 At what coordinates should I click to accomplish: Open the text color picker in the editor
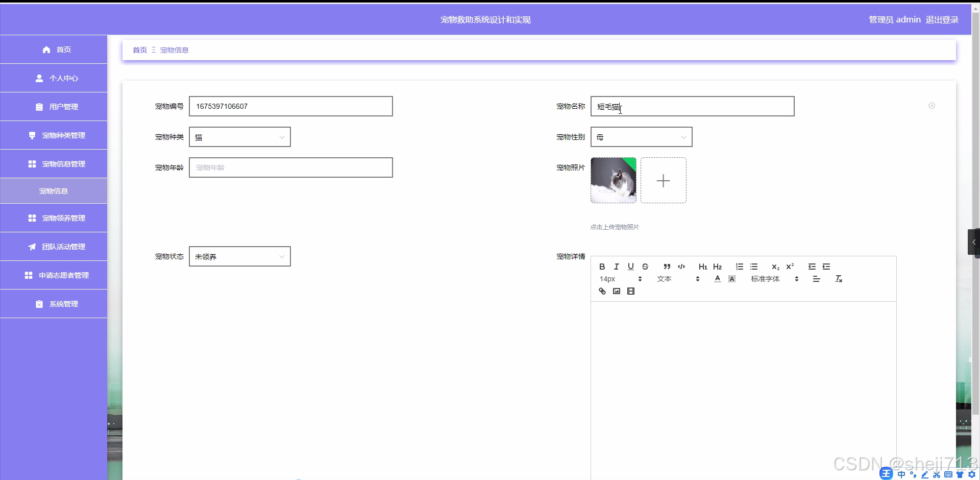tap(717, 279)
